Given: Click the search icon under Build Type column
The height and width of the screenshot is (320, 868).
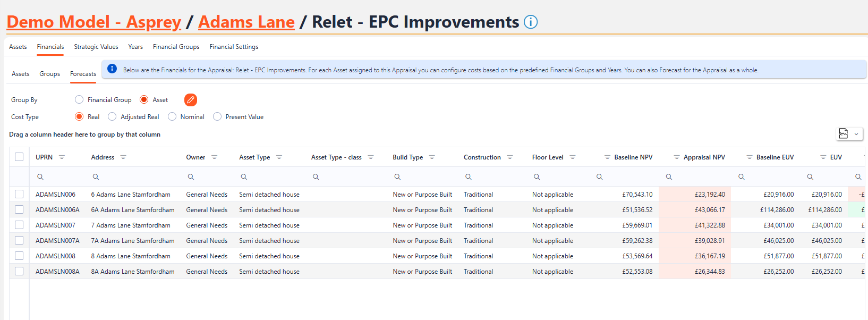Looking at the screenshot, I should coord(397,177).
